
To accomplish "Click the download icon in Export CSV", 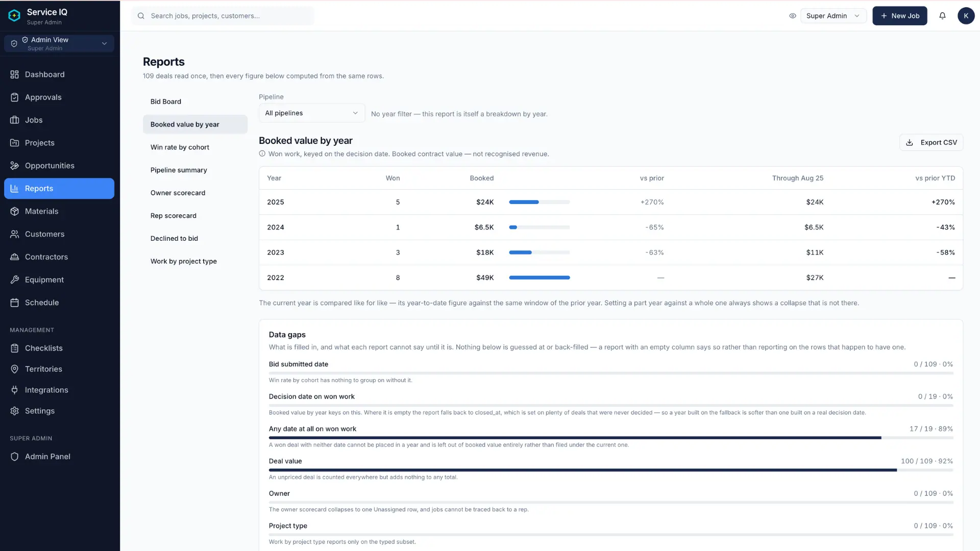I will click(x=909, y=143).
